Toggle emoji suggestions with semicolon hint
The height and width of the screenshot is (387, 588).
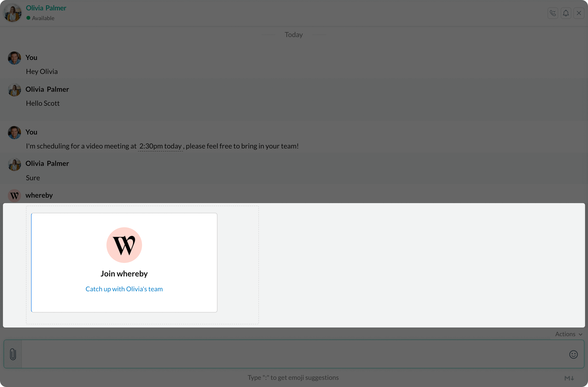[x=294, y=378]
